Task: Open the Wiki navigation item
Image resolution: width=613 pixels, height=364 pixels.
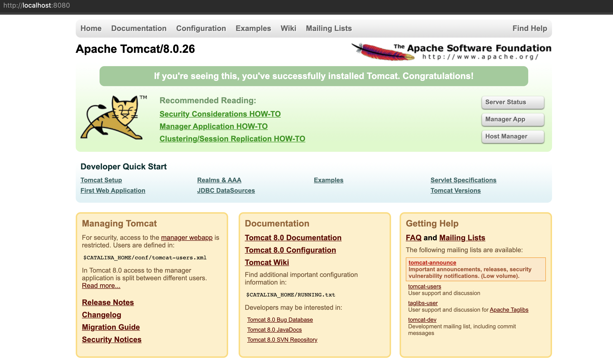Action: 288,29
